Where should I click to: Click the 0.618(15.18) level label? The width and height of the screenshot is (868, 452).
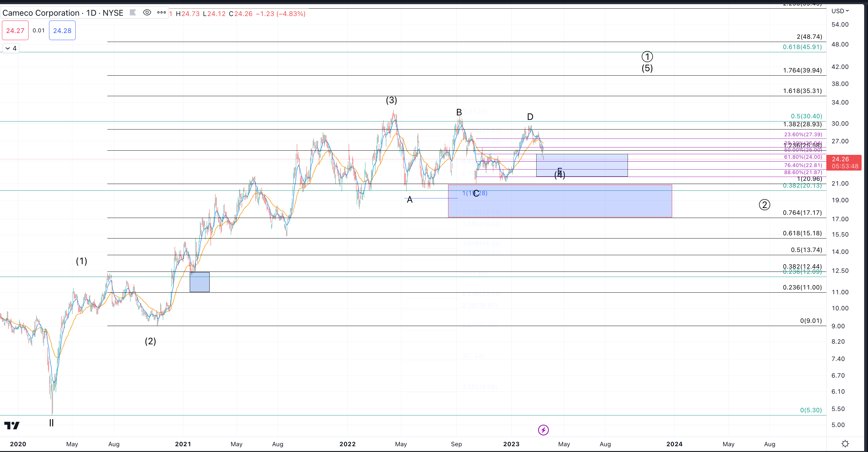[802, 233]
